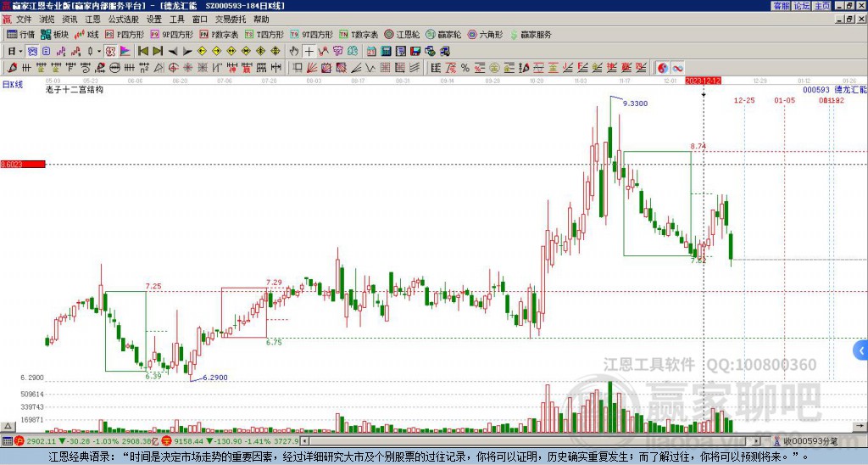The width and height of the screenshot is (868, 465).
Task: Click the 论坛 forum link
Action: coord(802,6)
